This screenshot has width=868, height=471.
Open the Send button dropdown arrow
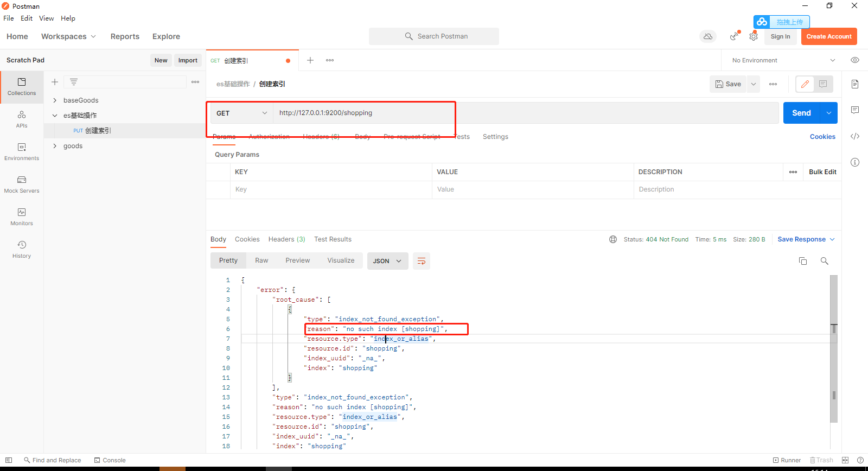[x=829, y=113]
